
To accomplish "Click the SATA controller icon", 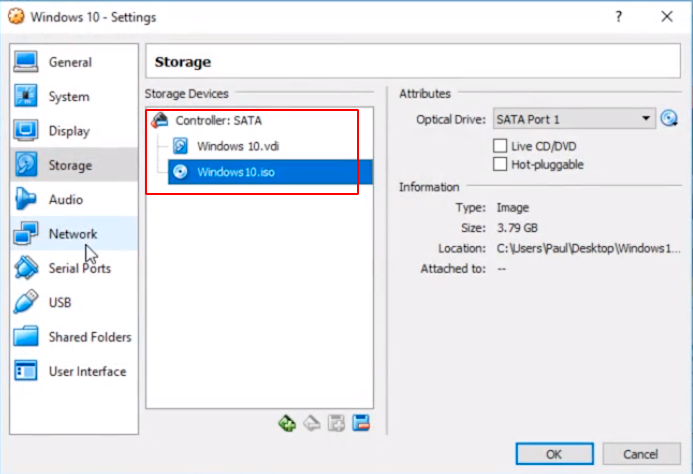I will (160, 121).
